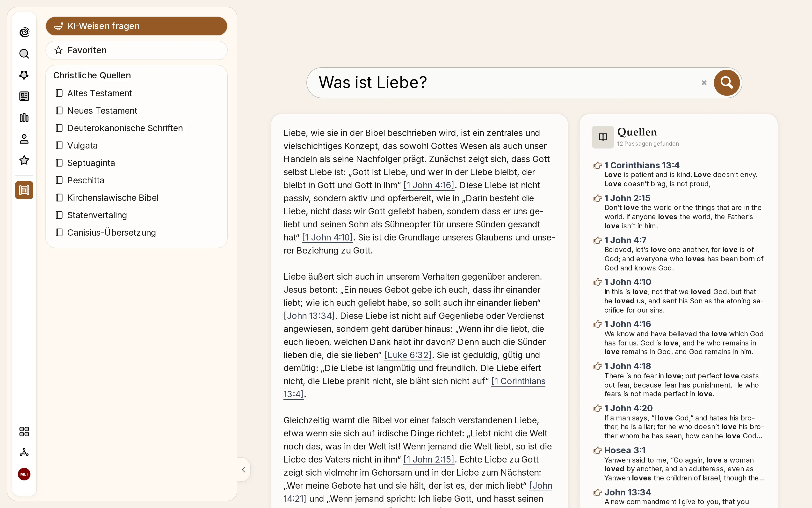Clear the search query with the x
This screenshot has height=508, width=812.
(x=704, y=83)
